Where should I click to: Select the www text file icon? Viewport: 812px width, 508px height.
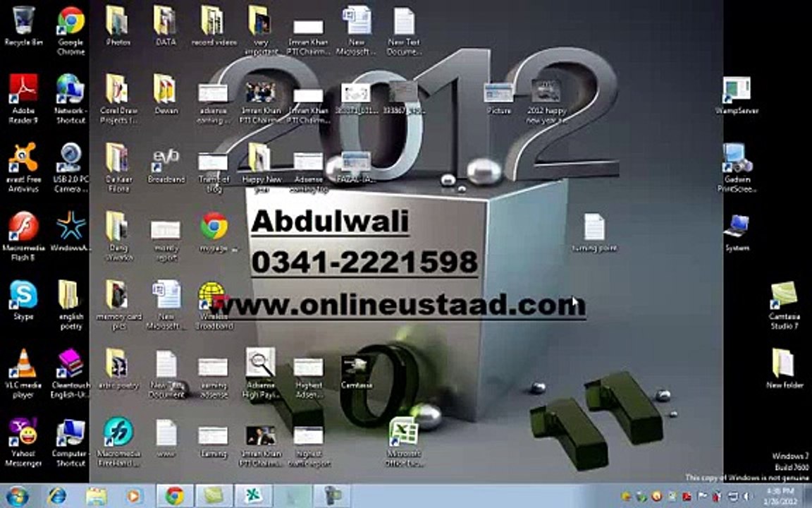166,437
